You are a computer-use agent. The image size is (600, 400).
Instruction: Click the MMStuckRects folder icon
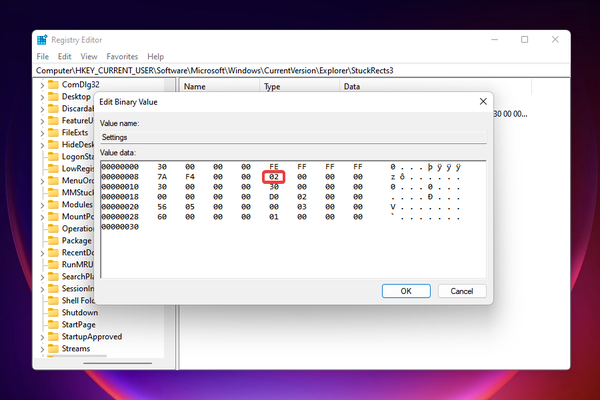click(x=53, y=193)
